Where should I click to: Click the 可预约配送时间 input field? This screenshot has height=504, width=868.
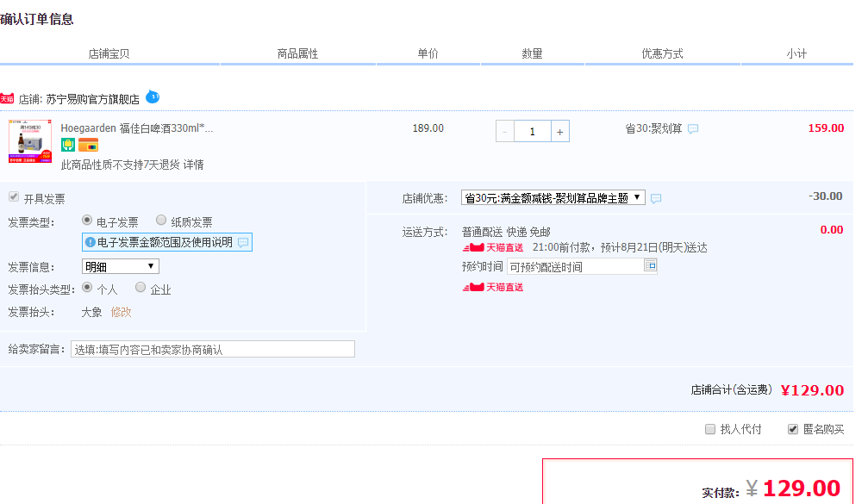582,267
